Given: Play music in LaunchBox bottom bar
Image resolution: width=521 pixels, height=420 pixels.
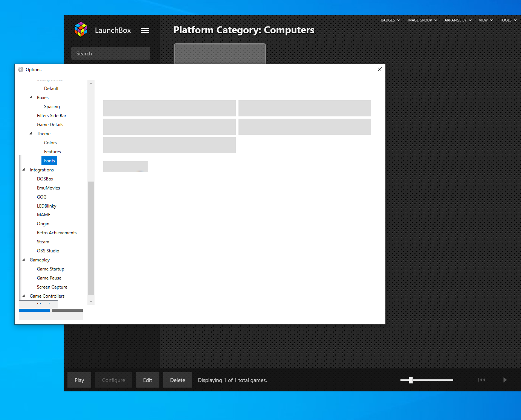Looking at the screenshot, I should [x=505, y=380].
